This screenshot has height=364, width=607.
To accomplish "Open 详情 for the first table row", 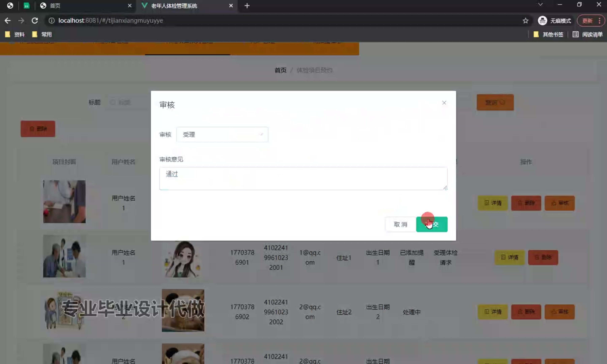I will 492,203.
